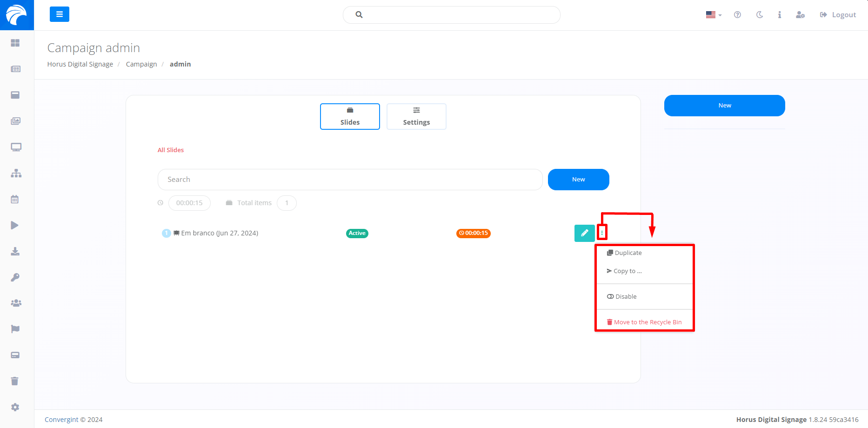This screenshot has height=428, width=868.
Task: Click the slide search input field
Action: click(350, 180)
